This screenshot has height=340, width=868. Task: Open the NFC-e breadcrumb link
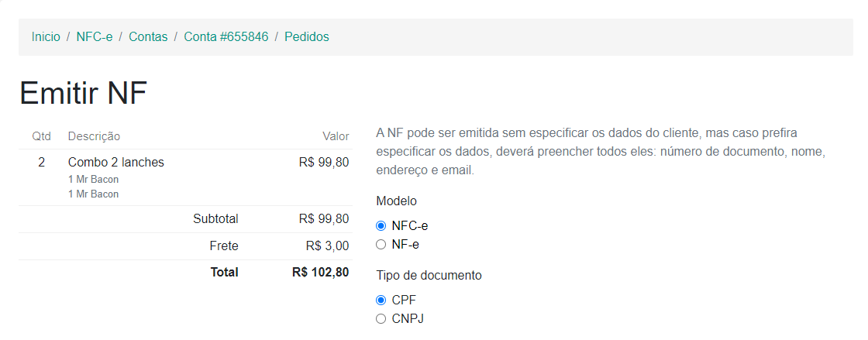coord(95,36)
